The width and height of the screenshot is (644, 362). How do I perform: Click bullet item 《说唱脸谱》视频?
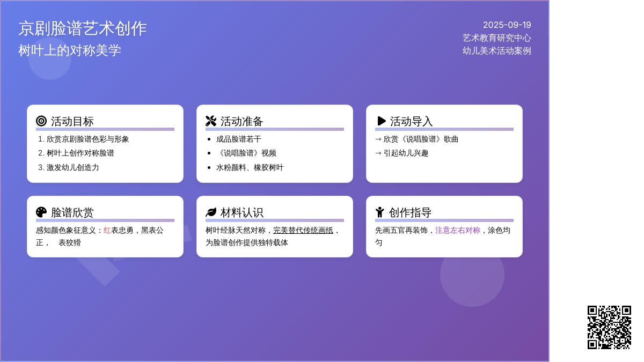(x=246, y=153)
